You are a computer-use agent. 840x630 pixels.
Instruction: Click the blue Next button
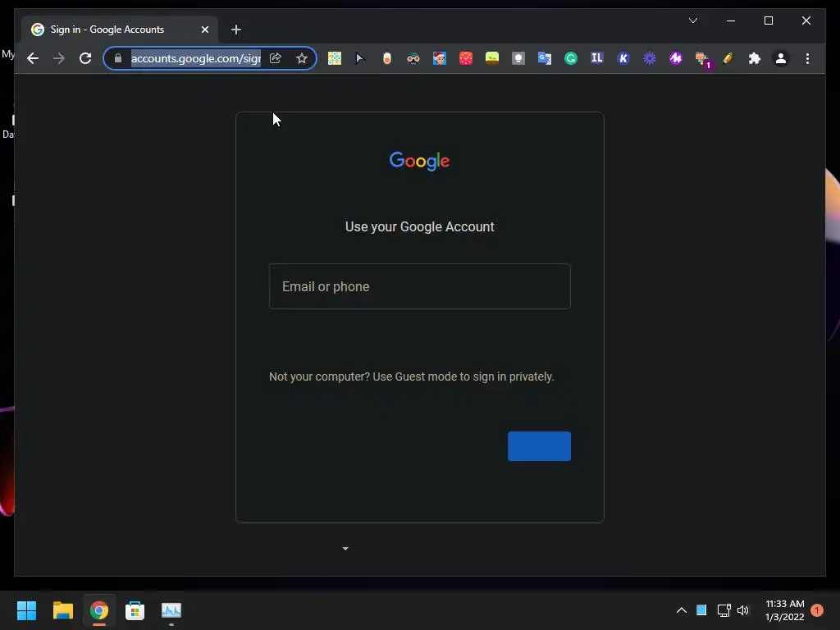pyautogui.click(x=539, y=445)
